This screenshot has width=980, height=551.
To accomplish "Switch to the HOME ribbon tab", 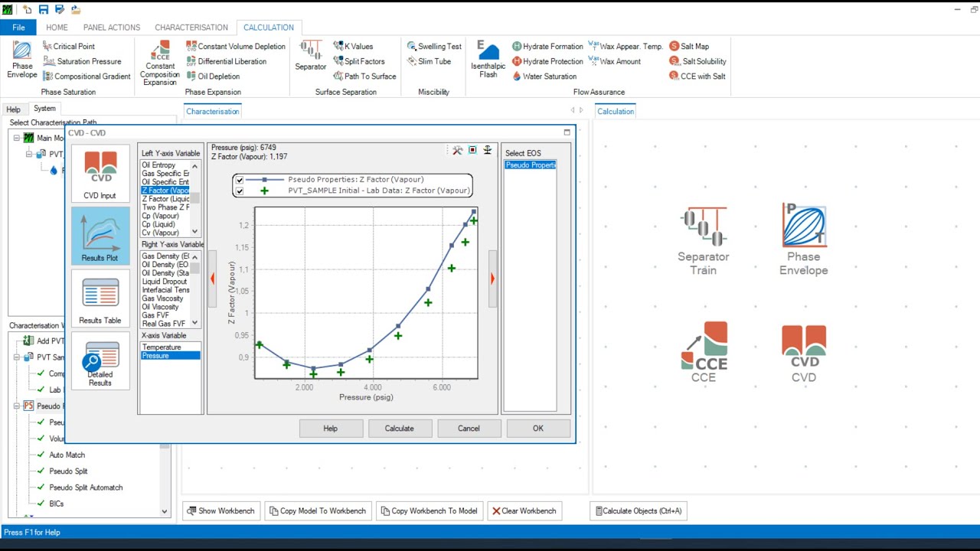I will click(x=57, y=28).
